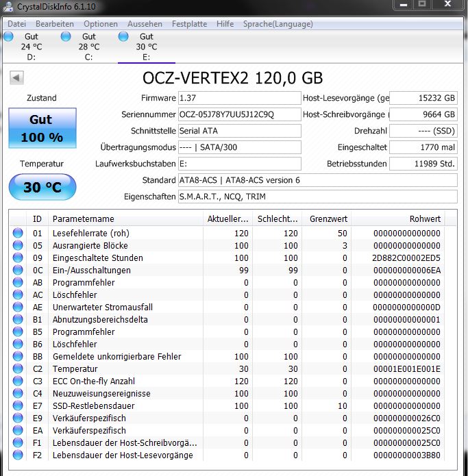
Task: Click the blue health orb for drive C:
Action: 66,36
